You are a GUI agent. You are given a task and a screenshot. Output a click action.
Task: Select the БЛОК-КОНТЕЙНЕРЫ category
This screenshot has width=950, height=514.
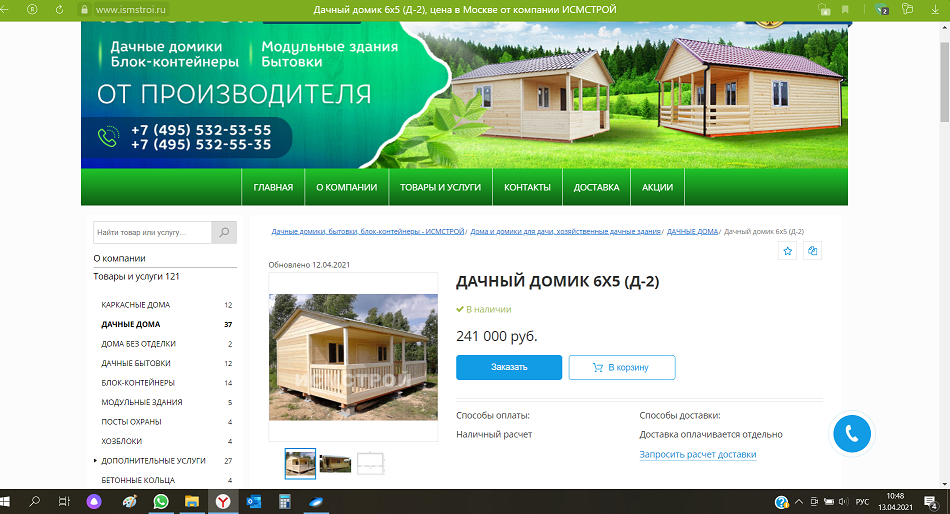tap(138, 382)
